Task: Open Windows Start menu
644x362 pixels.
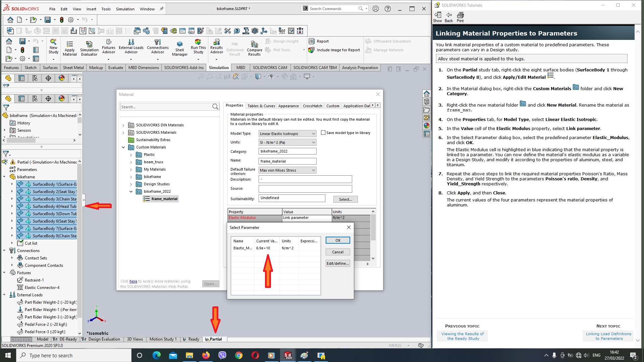Action: click(8, 355)
